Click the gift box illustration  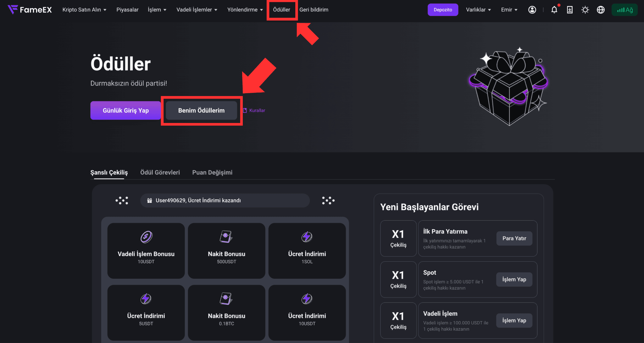tap(509, 87)
